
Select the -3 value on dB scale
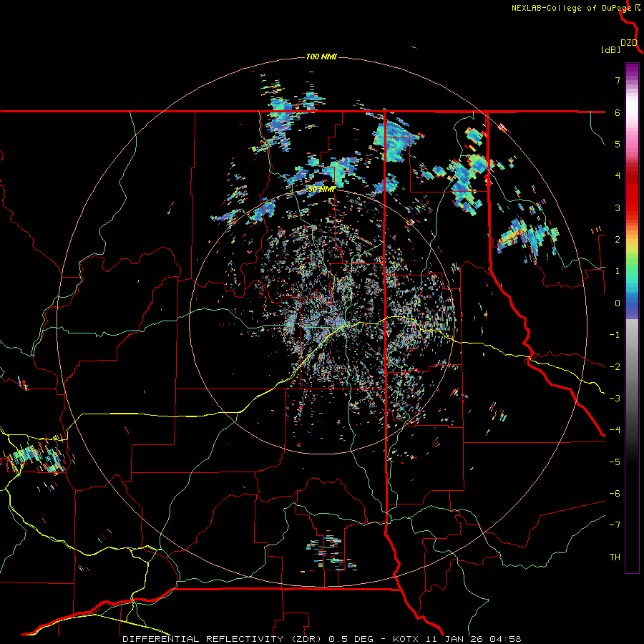(615, 399)
